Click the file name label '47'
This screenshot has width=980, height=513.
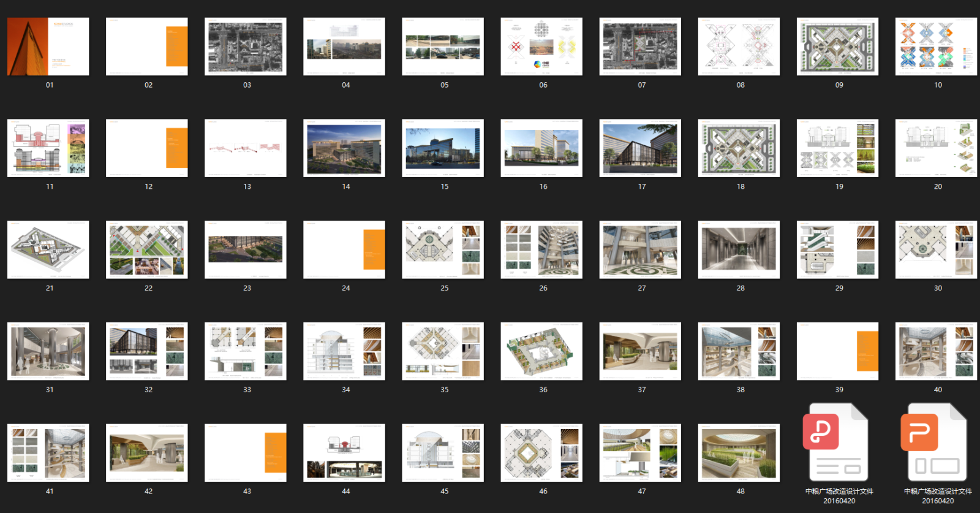(x=642, y=492)
